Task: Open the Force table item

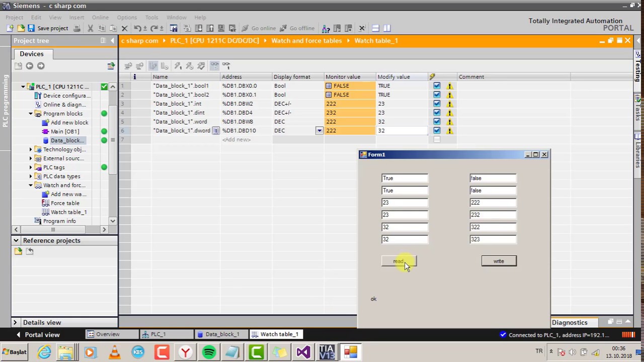Action: 61,203
